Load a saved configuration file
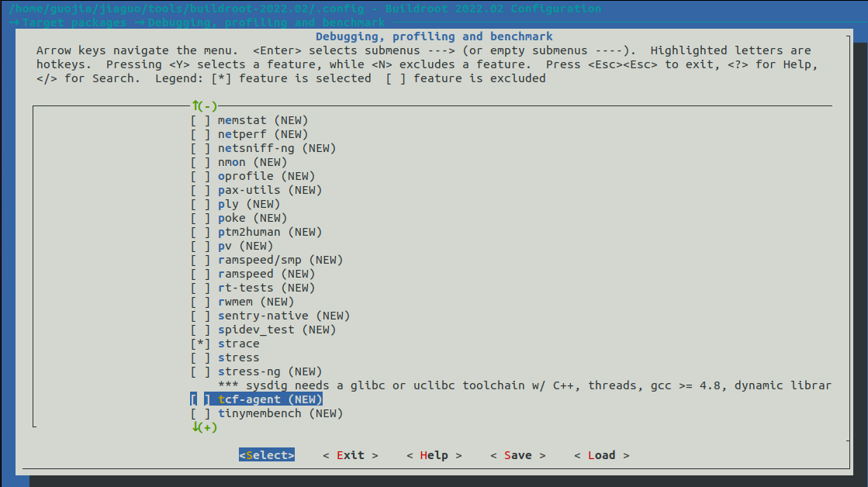This screenshot has width=868, height=487. pyautogui.click(x=600, y=454)
